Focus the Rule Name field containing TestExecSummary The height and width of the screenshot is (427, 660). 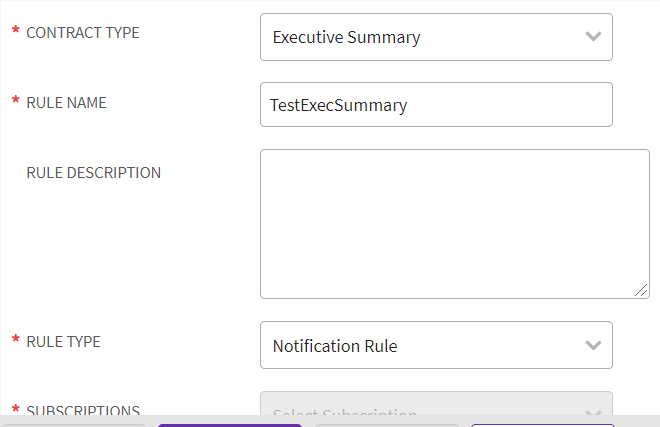(435, 105)
